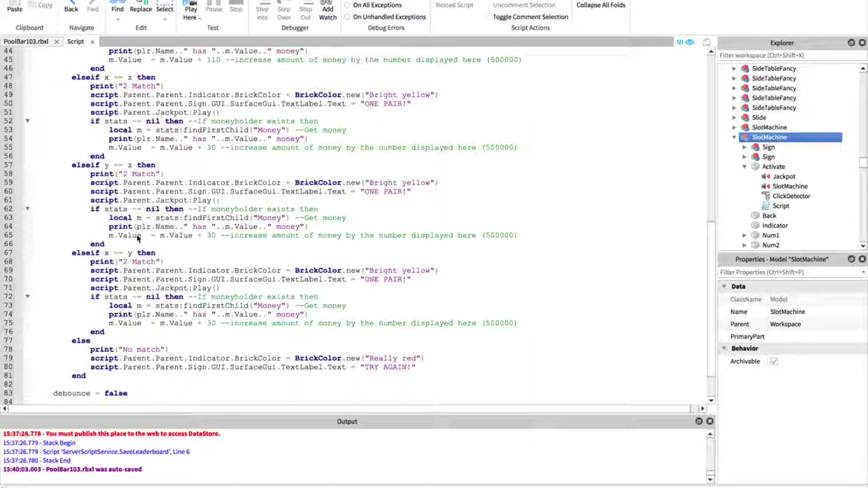Viewport: 868px width, 488px height.
Task: Open the Filter Properties dropdown arrow
Action: coord(863,272)
